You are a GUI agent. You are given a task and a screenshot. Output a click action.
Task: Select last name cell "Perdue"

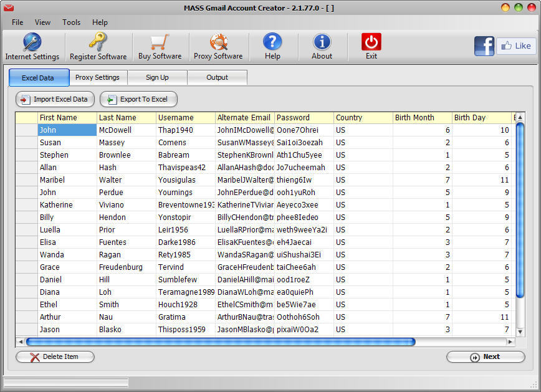(127, 192)
